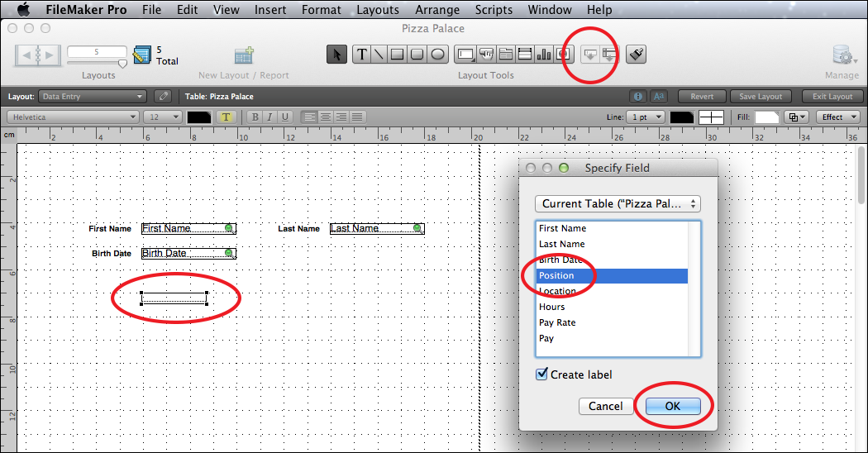Open the New Layout / Report icon
Viewport: 868px width, 453px height.
(244, 55)
